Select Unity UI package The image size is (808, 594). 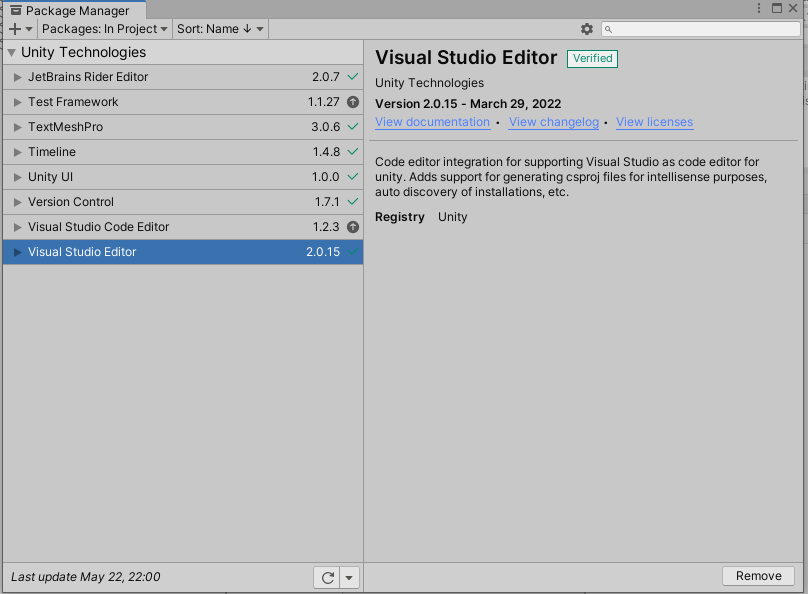tap(183, 177)
